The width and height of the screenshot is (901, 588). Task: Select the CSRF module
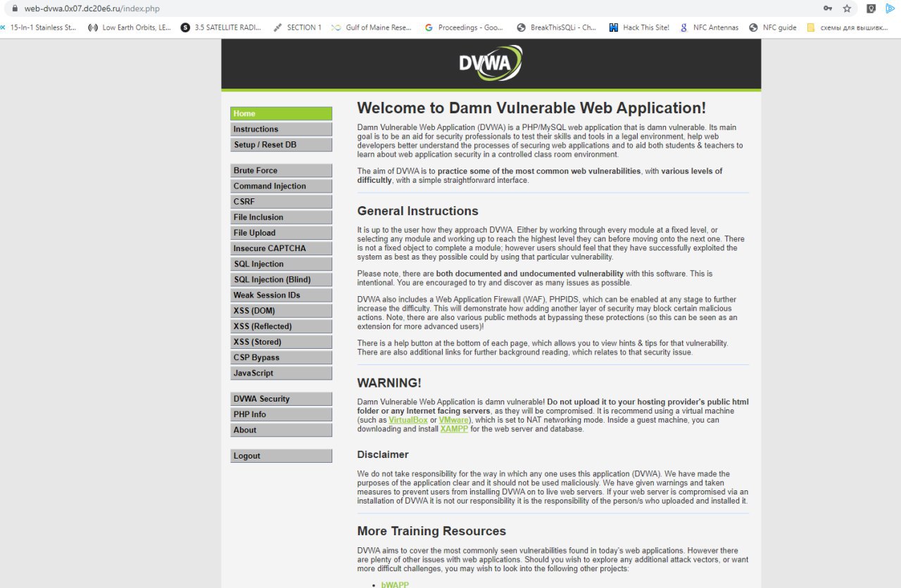(x=281, y=202)
